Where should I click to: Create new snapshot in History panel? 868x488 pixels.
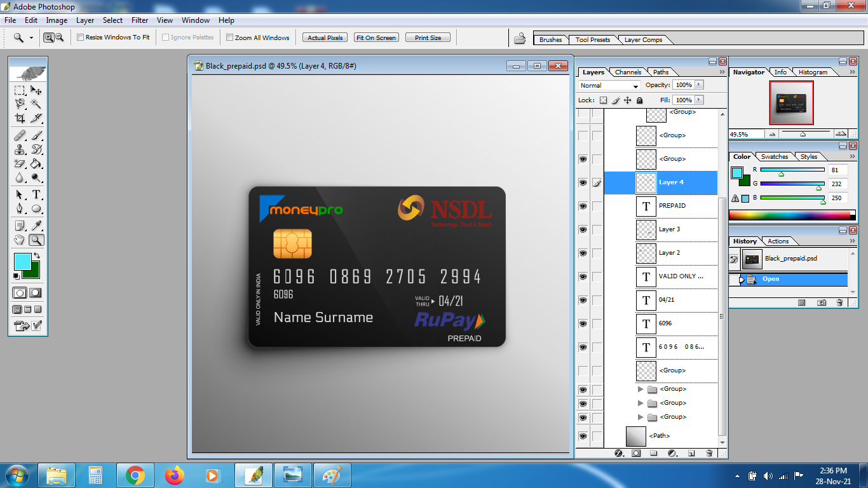pyautogui.click(x=821, y=303)
